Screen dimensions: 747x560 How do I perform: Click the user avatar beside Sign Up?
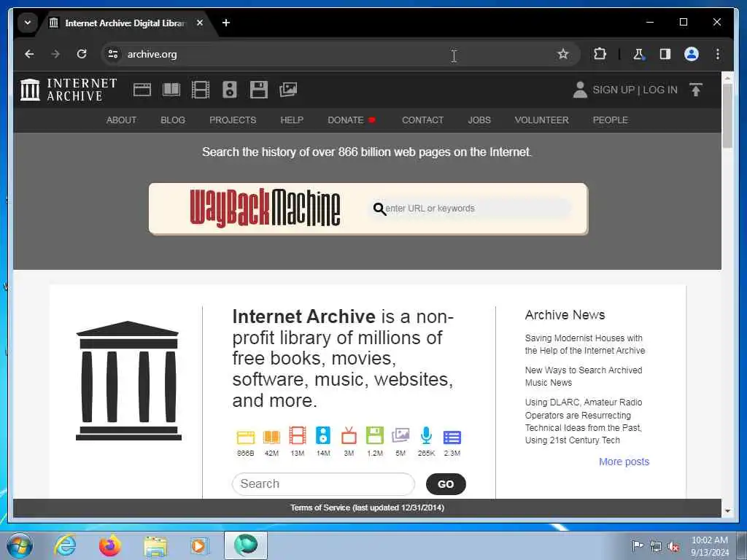580,90
